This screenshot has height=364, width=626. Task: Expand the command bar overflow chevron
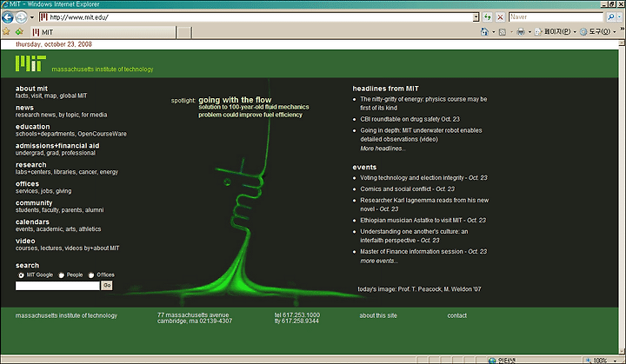pos(623,30)
